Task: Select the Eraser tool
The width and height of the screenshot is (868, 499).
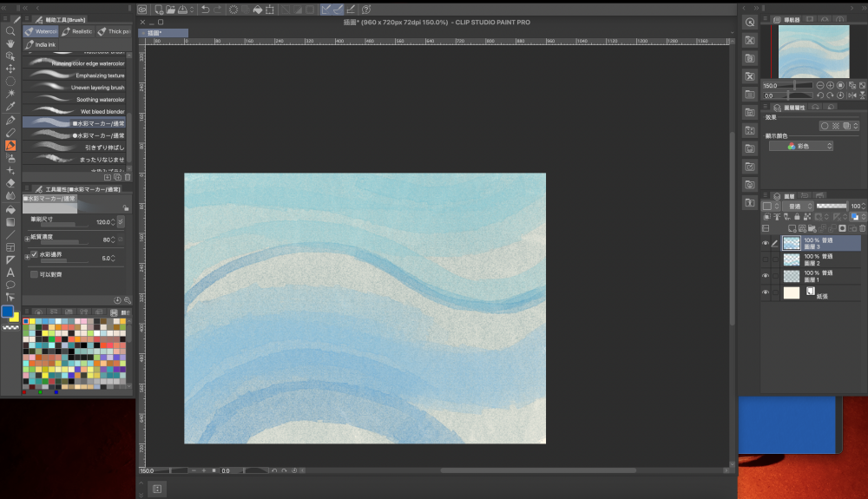Action: coord(10,182)
